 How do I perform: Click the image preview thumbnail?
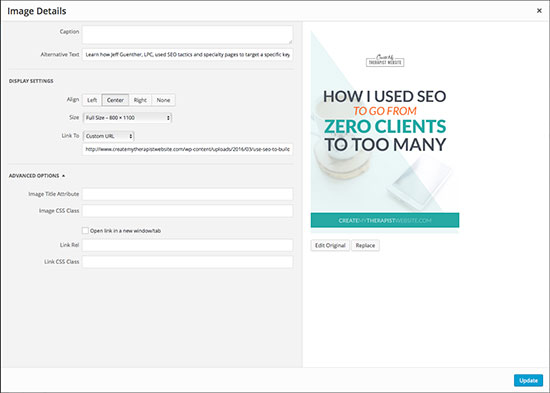(385, 132)
